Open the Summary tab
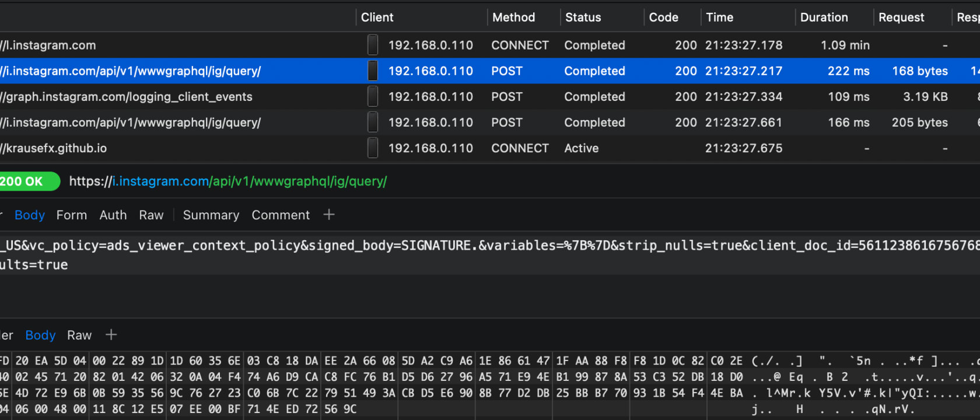Screen dimensions: 980x420 click(x=211, y=215)
